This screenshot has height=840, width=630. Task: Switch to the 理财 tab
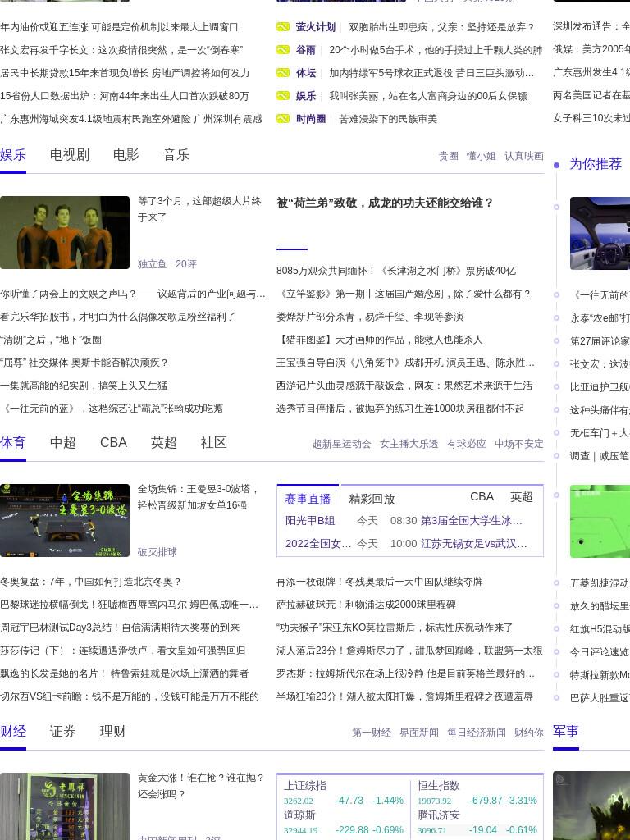pos(112,731)
